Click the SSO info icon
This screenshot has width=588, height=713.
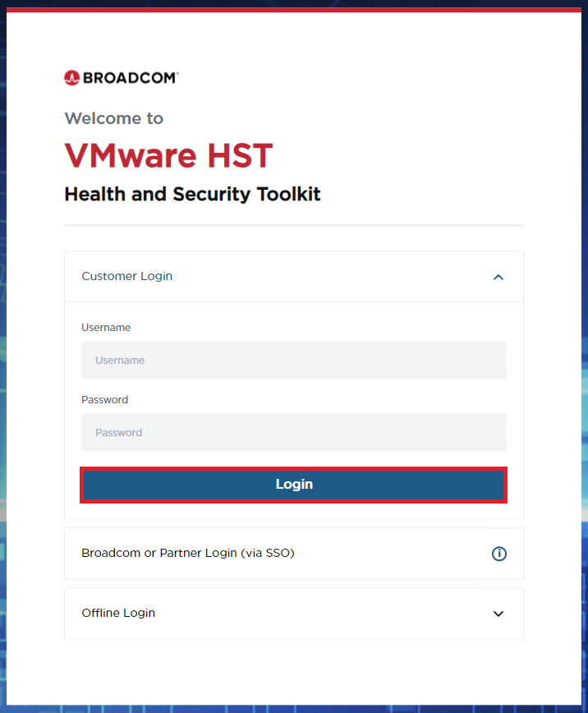pos(498,554)
